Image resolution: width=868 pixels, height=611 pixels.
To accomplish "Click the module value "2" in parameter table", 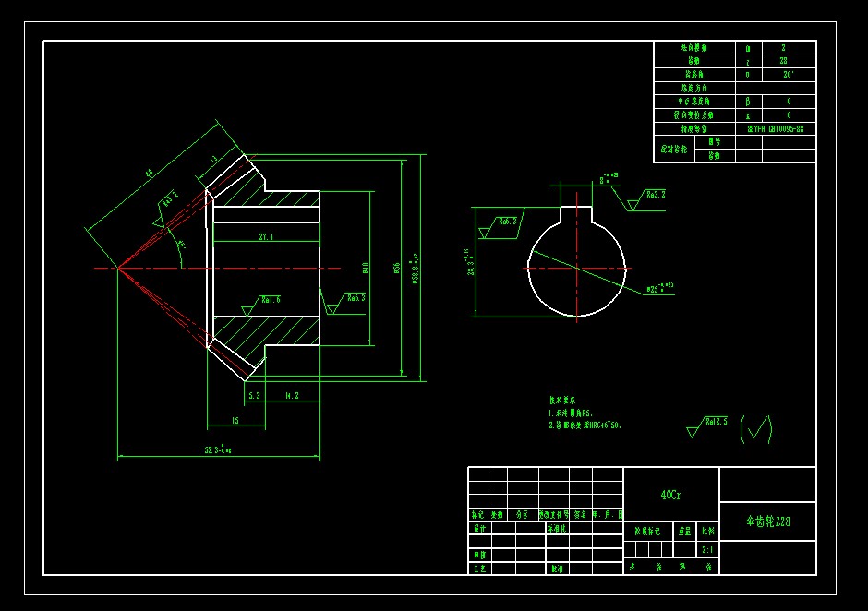I will click(x=783, y=48).
